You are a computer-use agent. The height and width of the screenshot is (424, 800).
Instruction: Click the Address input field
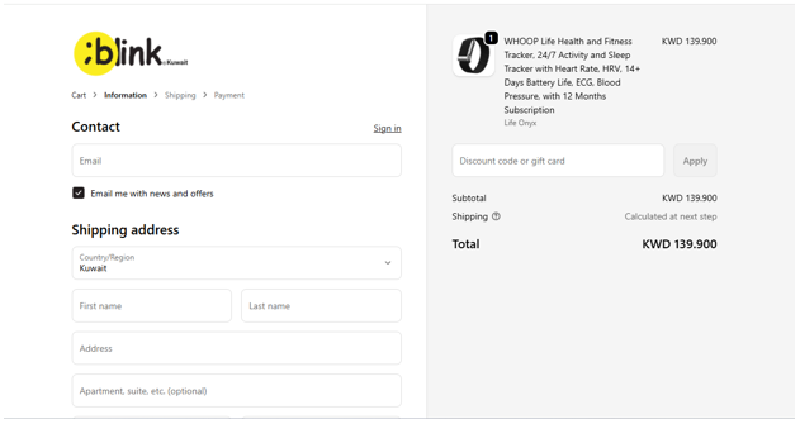coord(236,348)
